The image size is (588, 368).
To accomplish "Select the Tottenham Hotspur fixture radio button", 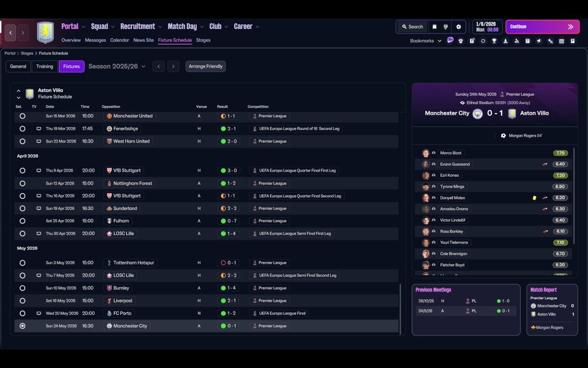I will click(x=23, y=263).
